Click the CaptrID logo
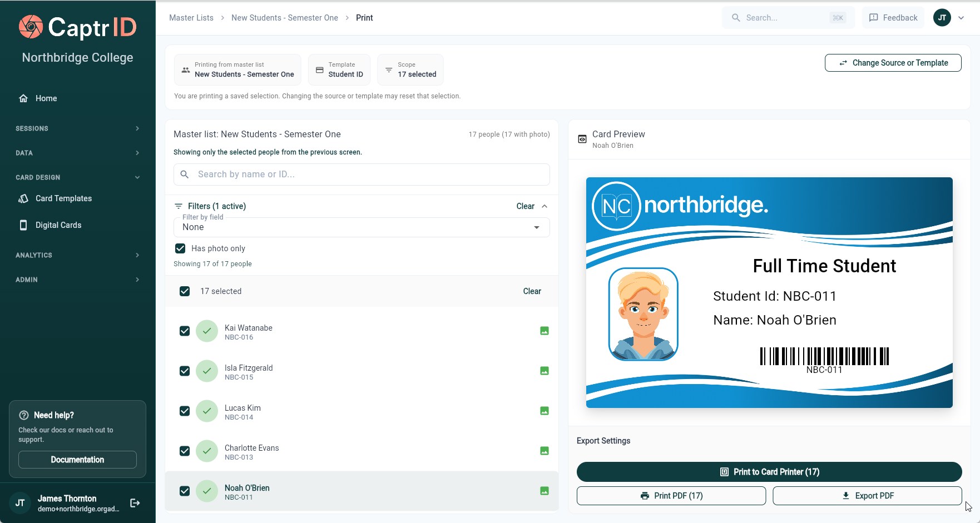The image size is (980, 523). point(77,28)
